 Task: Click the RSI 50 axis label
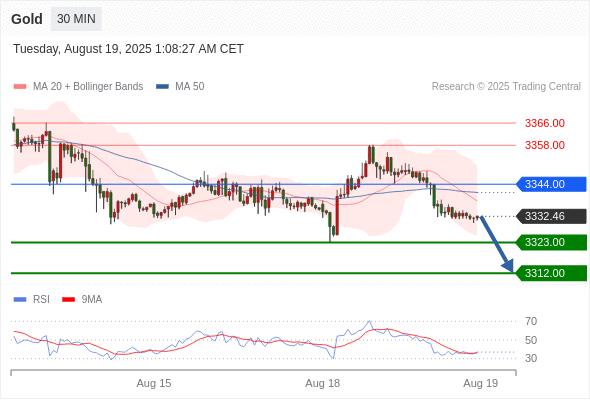pos(531,340)
